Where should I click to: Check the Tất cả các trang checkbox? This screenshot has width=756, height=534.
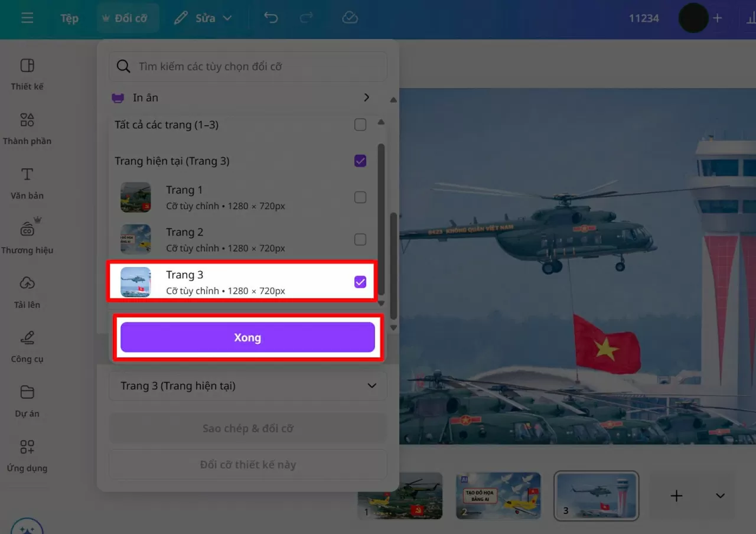pos(360,125)
